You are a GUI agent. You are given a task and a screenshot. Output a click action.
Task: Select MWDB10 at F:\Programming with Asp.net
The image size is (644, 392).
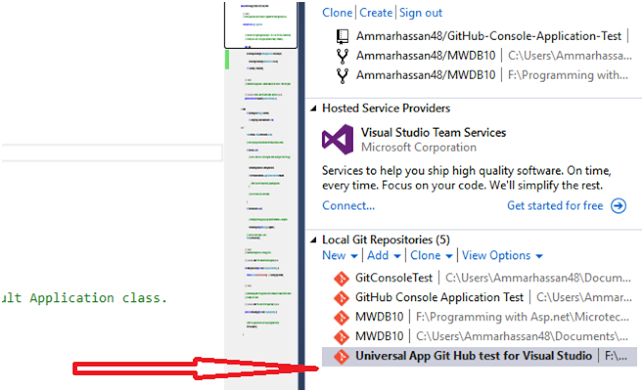pos(379,317)
